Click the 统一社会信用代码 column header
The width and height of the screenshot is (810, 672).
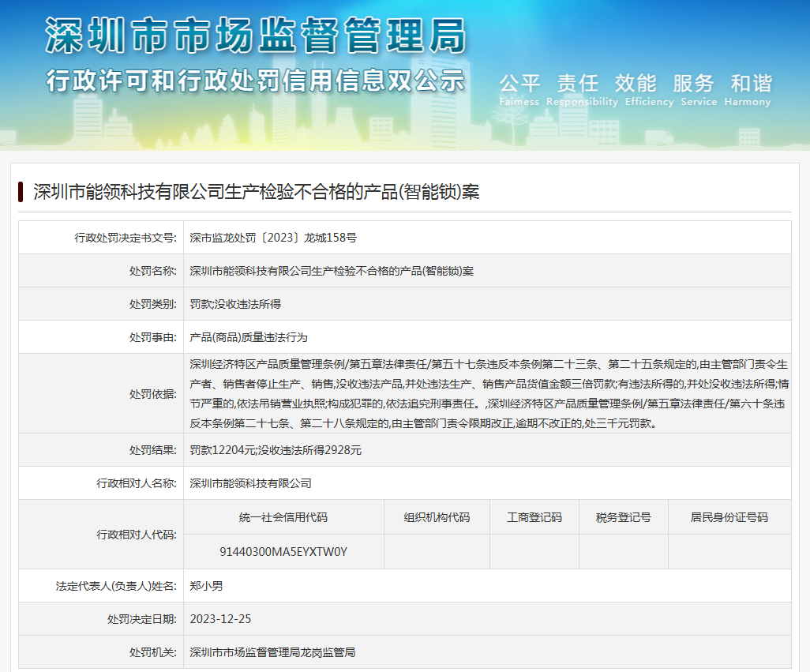tap(283, 517)
